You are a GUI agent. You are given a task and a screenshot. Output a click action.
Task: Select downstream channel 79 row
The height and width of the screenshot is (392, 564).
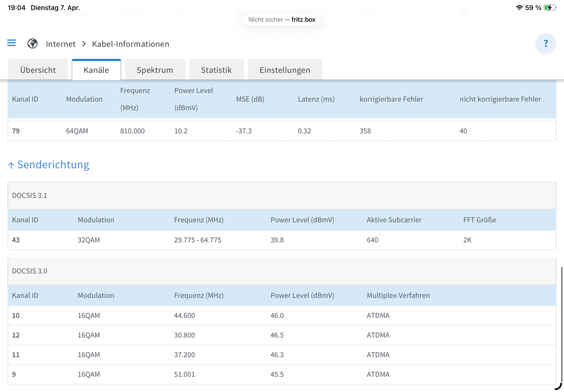[x=282, y=131]
